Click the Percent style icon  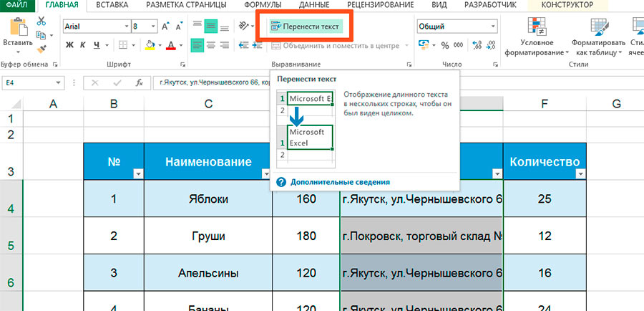click(x=444, y=45)
